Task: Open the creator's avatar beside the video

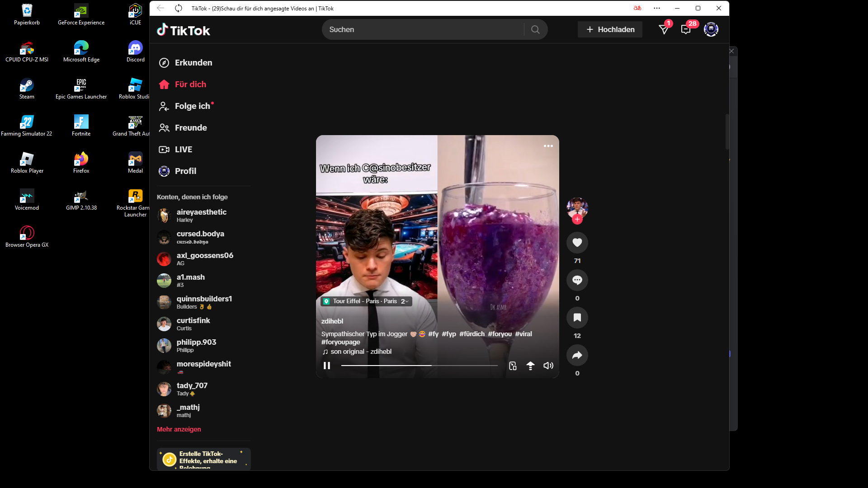Action: point(577,208)
